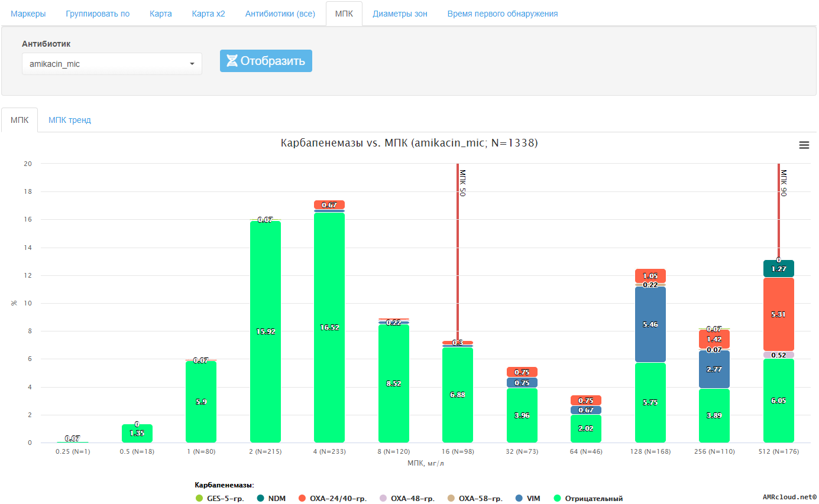Click red segment labeled 1.05 at 128
The height and width of the screenshot is (504, 819).
click(650, 276)
